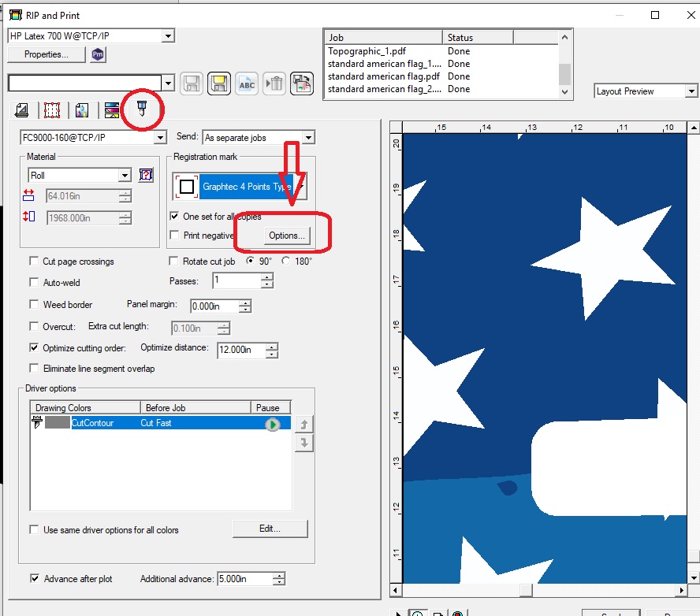Move drawing color down with the down arrow
Screen dimensions: 700x616
pyautogui.click(x=304, y=443)
